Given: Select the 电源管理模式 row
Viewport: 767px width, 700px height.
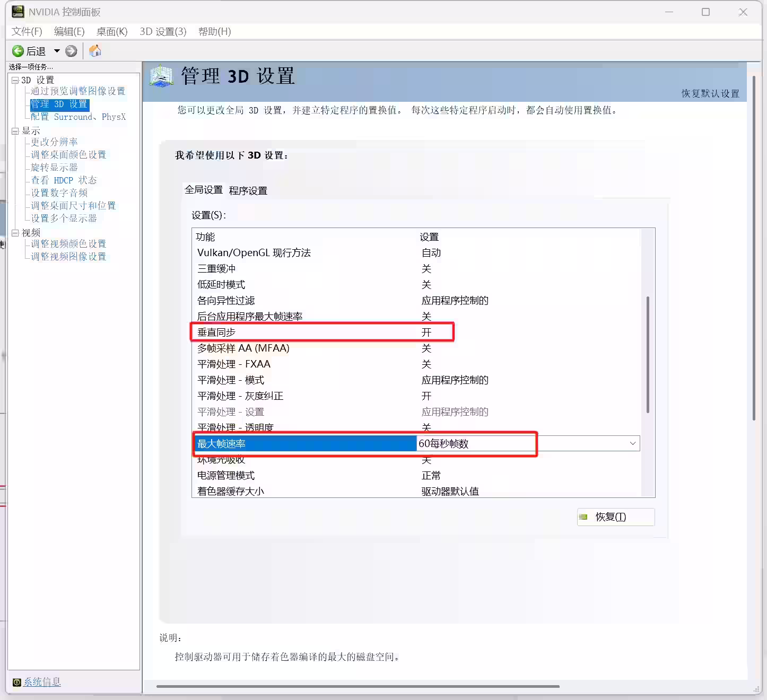Looking at the screenshot, I should [416, 476].
